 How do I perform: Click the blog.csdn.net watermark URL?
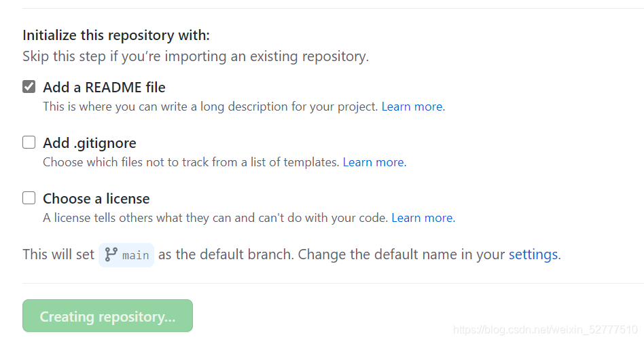click(x=545, y=330)
